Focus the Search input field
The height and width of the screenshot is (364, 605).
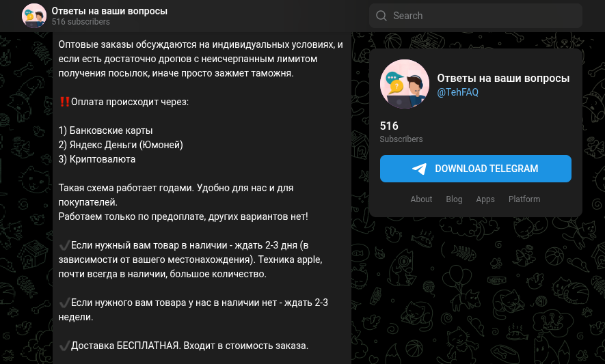pyautogui.click(x=479, y=16)
